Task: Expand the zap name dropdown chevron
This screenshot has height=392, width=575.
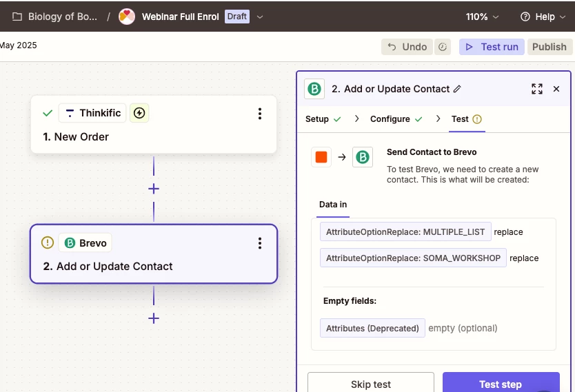Action: (x=260, y=17)
